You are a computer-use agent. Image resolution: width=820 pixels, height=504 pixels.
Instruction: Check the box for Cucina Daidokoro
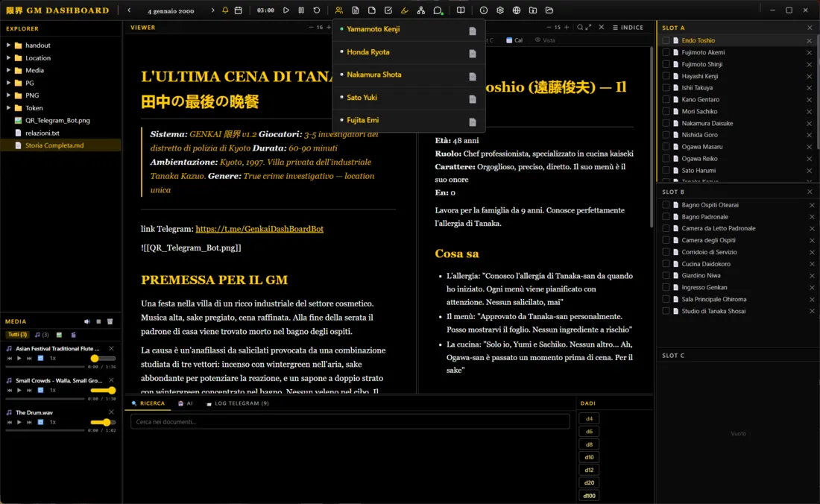666,264
